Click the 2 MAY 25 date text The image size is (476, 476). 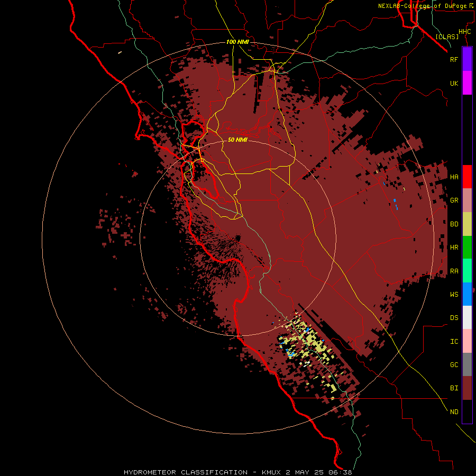(x=305, y=472)
